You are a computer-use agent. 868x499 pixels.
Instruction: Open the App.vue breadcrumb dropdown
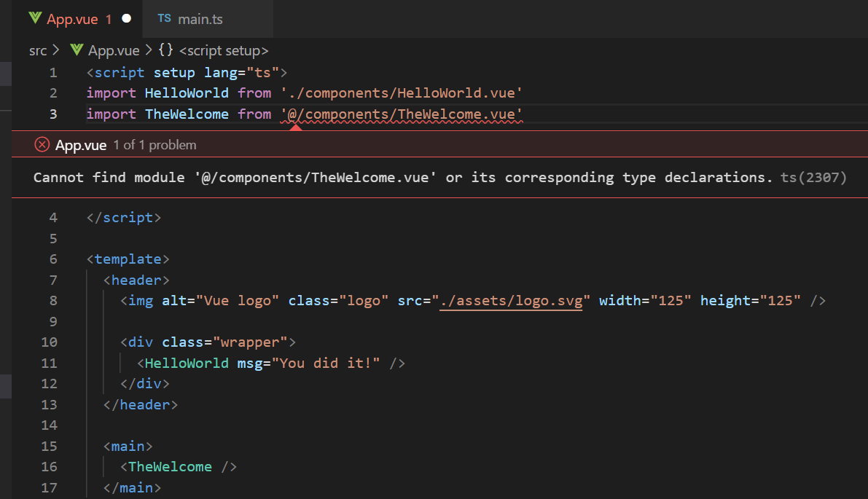114,50
